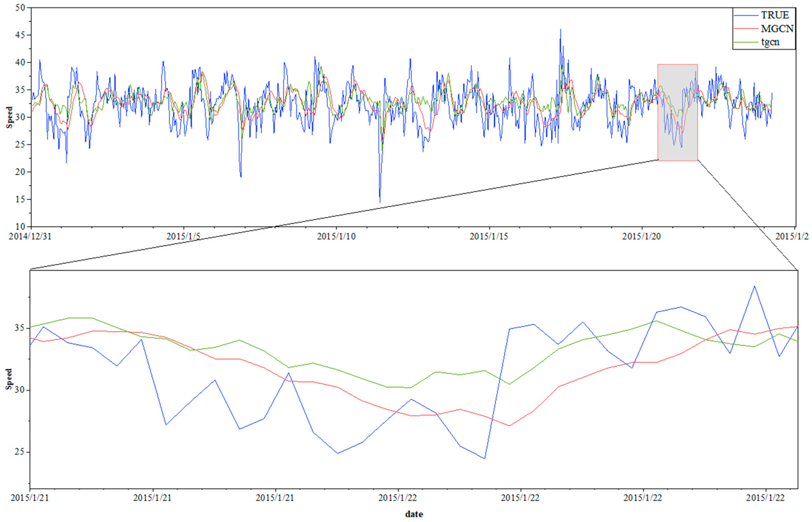Image resolution: width=812 pixels, height=522 pixels.
Task: Click the 2015/1/20 x-axis tick label
Action: (642, 236)
